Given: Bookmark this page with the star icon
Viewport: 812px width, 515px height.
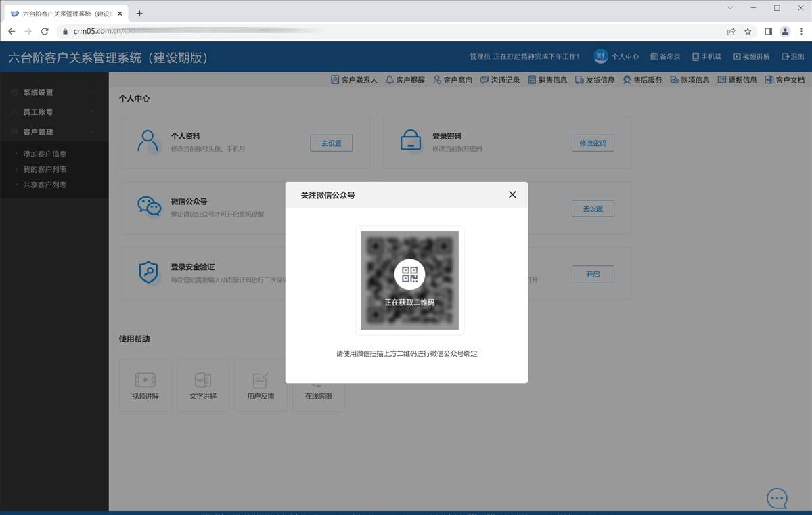Looking at the screenshot, I should click(748, 31).
